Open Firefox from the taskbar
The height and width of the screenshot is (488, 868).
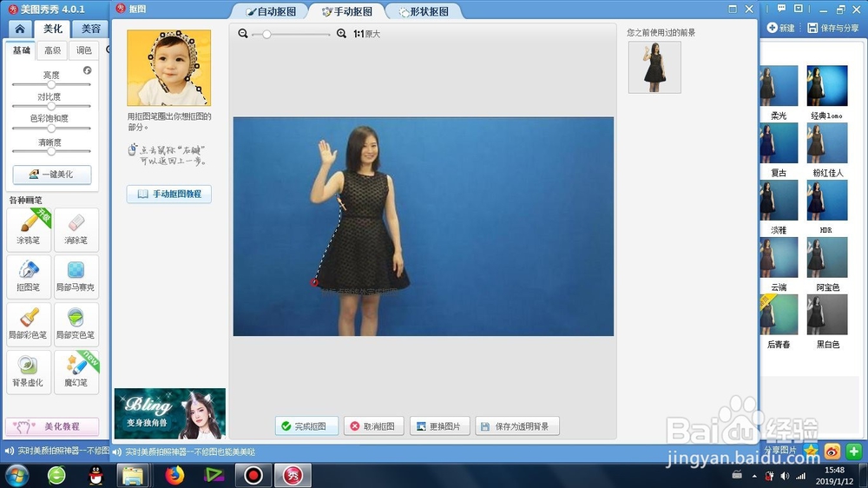174,475
